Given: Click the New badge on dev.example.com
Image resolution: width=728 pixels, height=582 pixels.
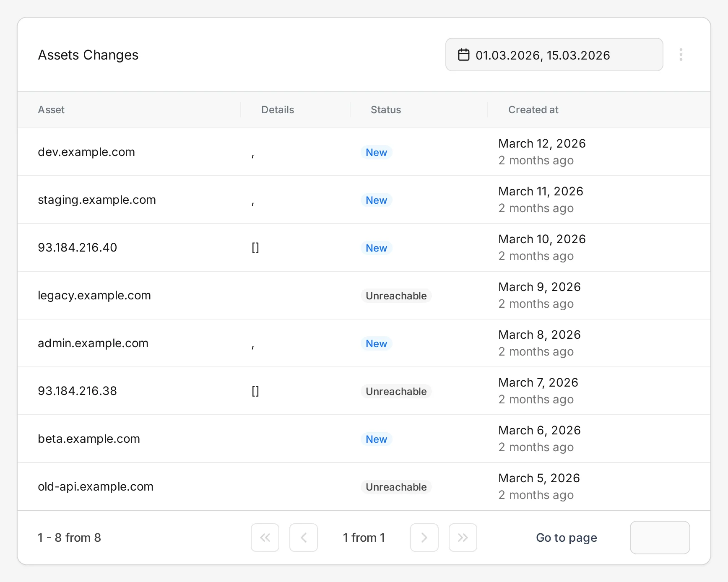Looking at the screenshot, I should tap(376, 152).
